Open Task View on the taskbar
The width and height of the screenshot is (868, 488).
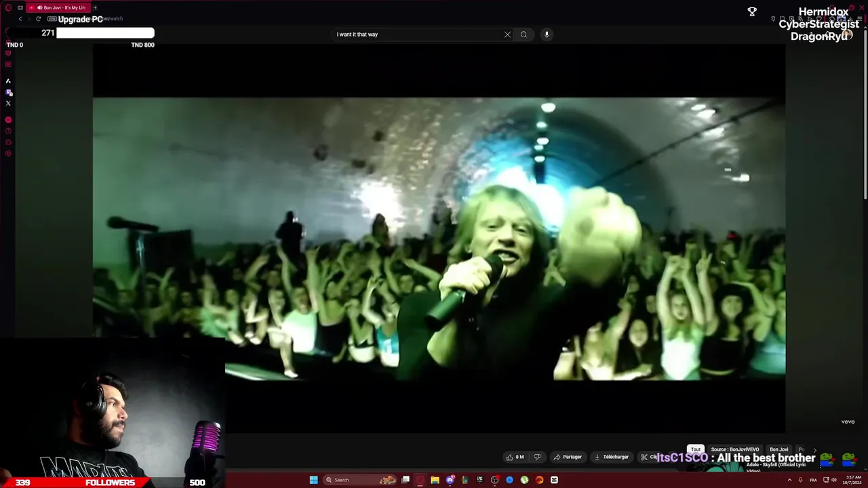click(406, 480)
